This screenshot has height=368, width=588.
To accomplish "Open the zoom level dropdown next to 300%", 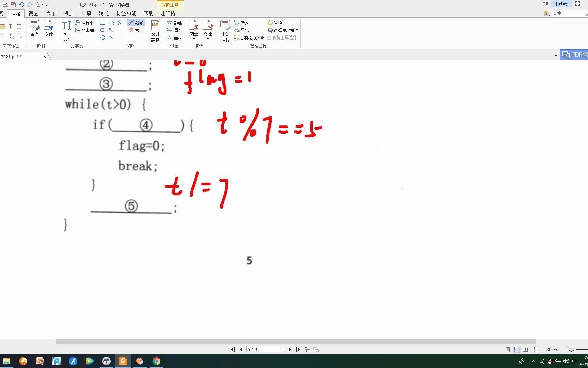I will coord(567,349).
